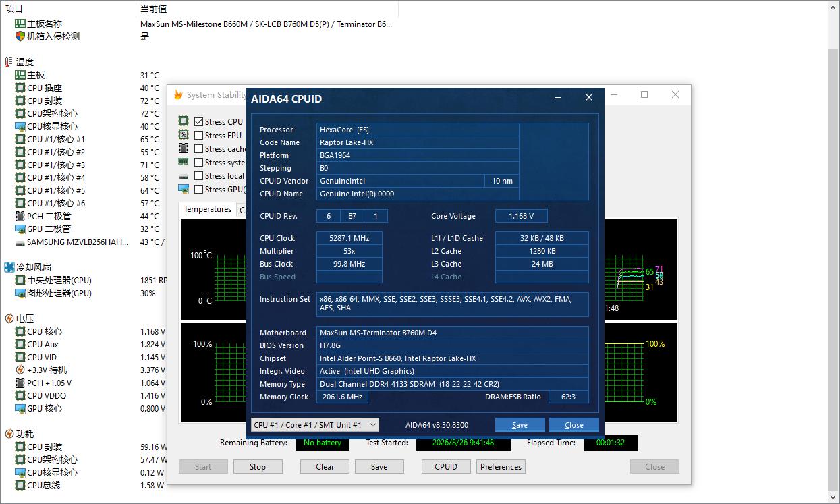Click the 5287.1 MHz CPU clock value
The height and width of the screenshot is (504, 840).
(x=349, y=238)
